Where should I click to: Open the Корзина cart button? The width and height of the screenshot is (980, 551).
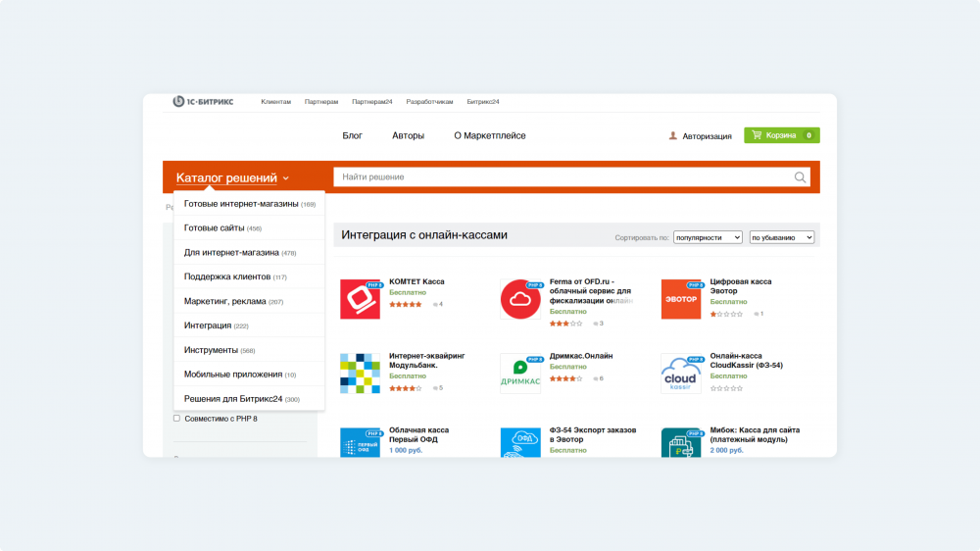click(x=782, y=135)
